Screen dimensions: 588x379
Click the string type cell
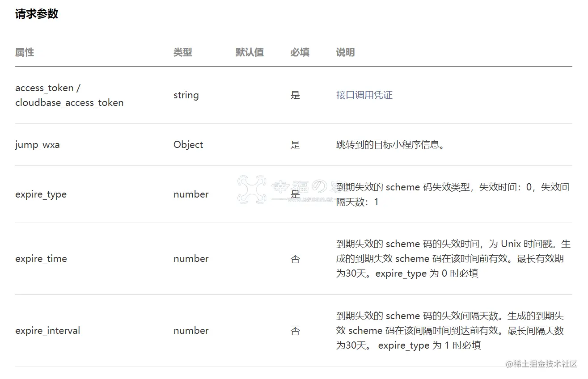tap(186, 95)
